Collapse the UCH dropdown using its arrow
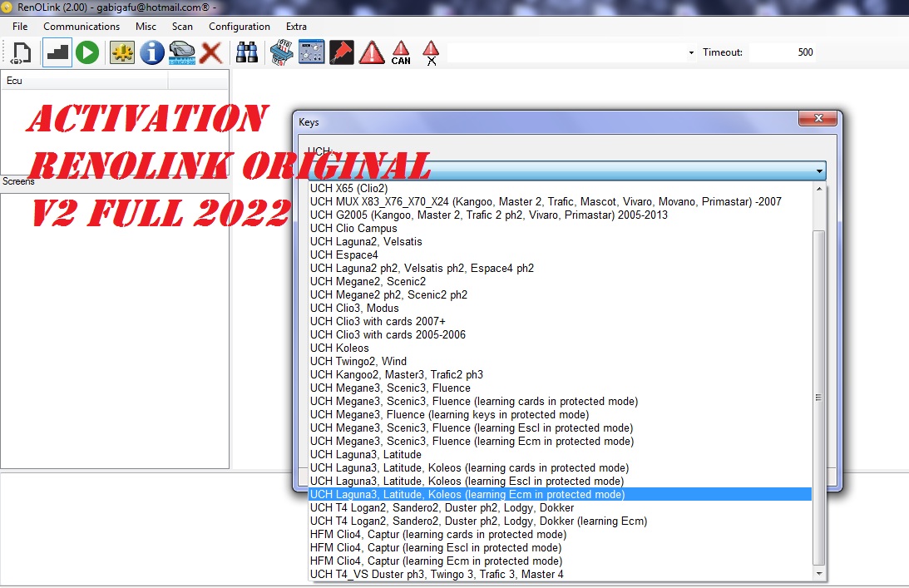This screenshot has height=588, width=909. click(x=819, y=171)
